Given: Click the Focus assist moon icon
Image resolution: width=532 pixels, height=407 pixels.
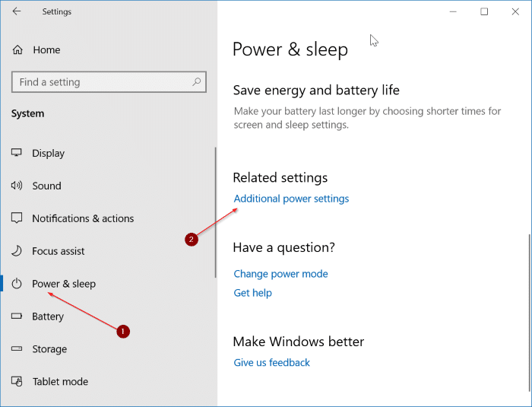Looking at the screenshot, I should tap(17, 251).
